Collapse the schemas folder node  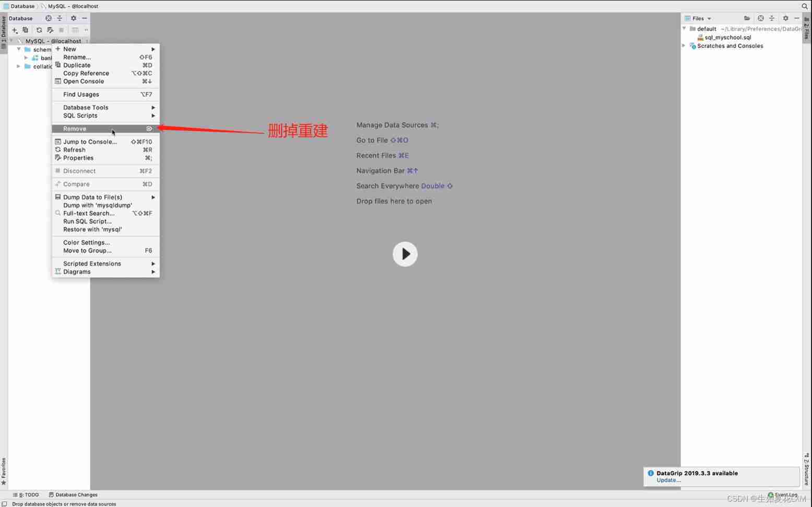pos(19,49)
